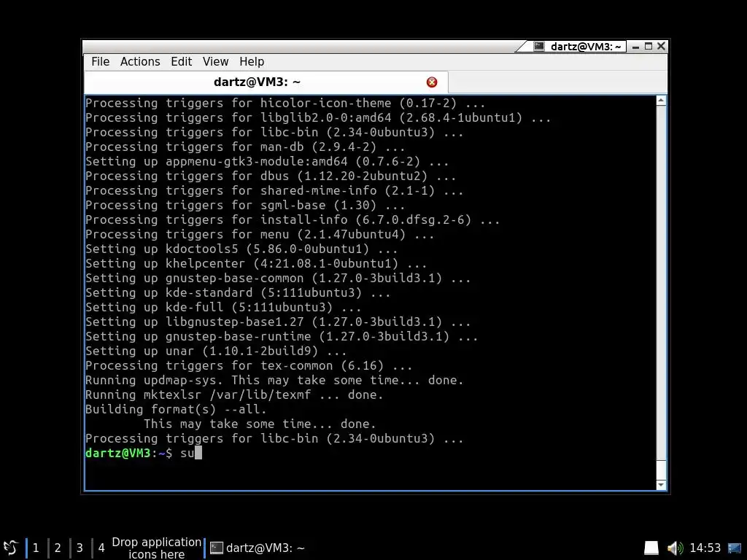The height and width of the screenshot is (560, 747).
Task: Activate dartz@VM3 taskbar window button
Action: point(258,548)
